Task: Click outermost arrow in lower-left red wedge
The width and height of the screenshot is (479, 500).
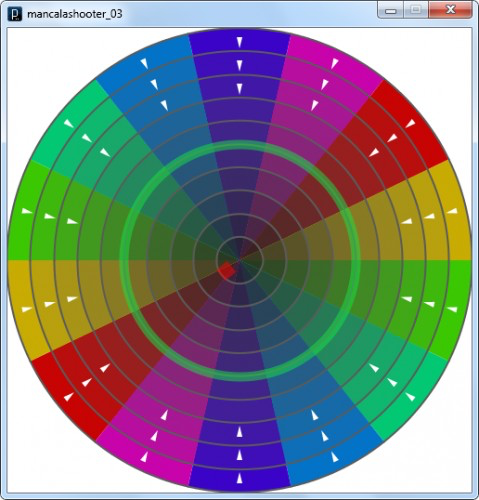Action: [69, 397]
